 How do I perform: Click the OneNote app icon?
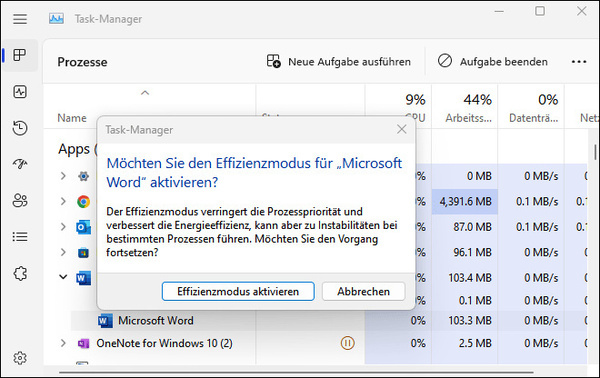(83, 344)
